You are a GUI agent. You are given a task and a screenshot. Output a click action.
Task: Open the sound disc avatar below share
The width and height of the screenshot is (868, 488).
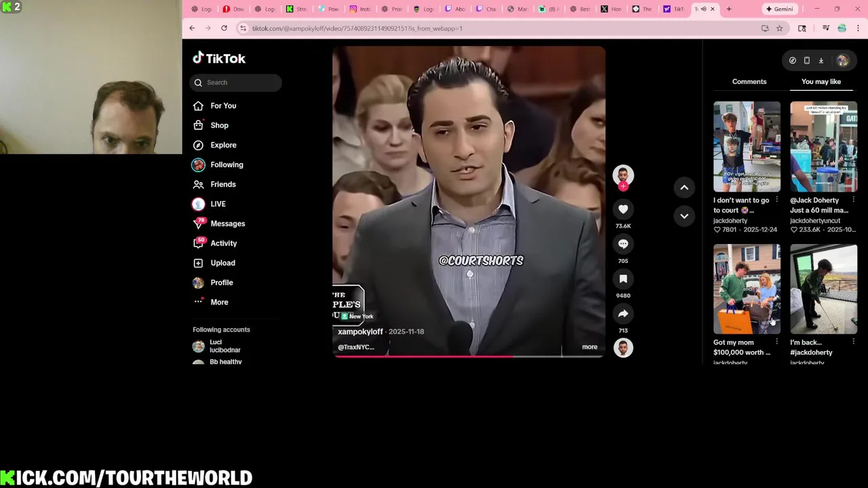pyautogui.click(x=623, y=348)
